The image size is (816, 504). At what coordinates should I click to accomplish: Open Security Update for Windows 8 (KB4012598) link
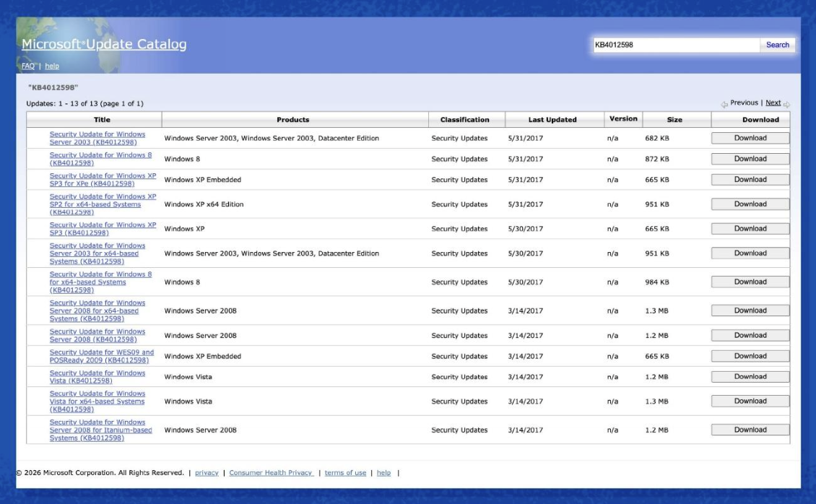[100, 159]
